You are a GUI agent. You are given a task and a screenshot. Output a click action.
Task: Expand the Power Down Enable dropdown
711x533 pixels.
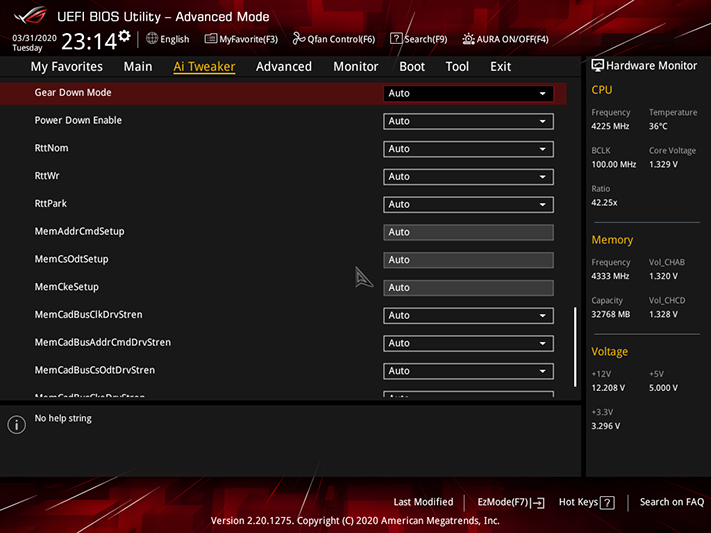tap(468, 121)
